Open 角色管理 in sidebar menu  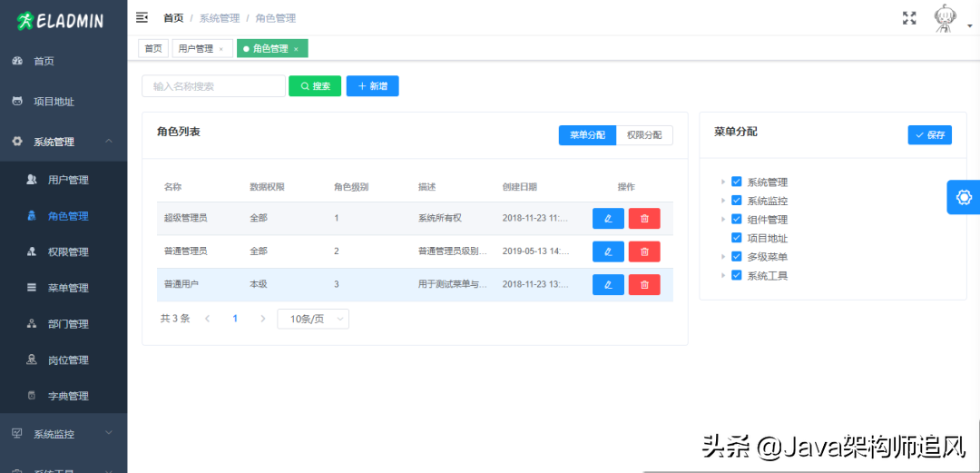click(x=64, y=216)
